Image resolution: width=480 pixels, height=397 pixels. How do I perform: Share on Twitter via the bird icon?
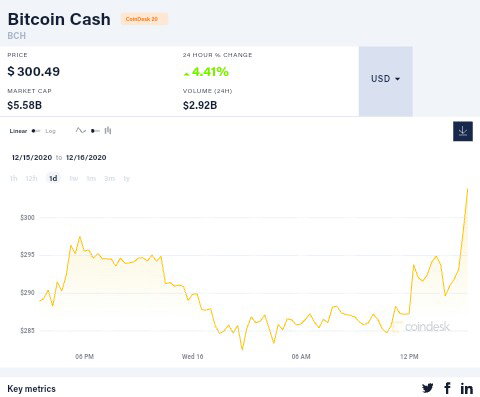click(x=428, y=388)
